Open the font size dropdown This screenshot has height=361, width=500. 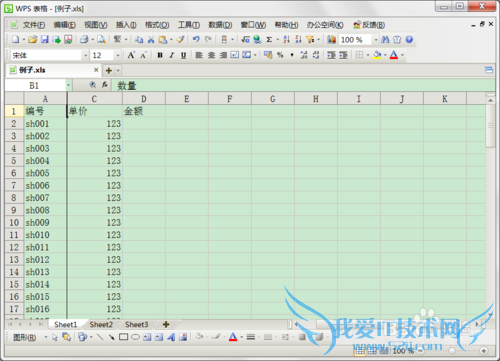point(118,55)
